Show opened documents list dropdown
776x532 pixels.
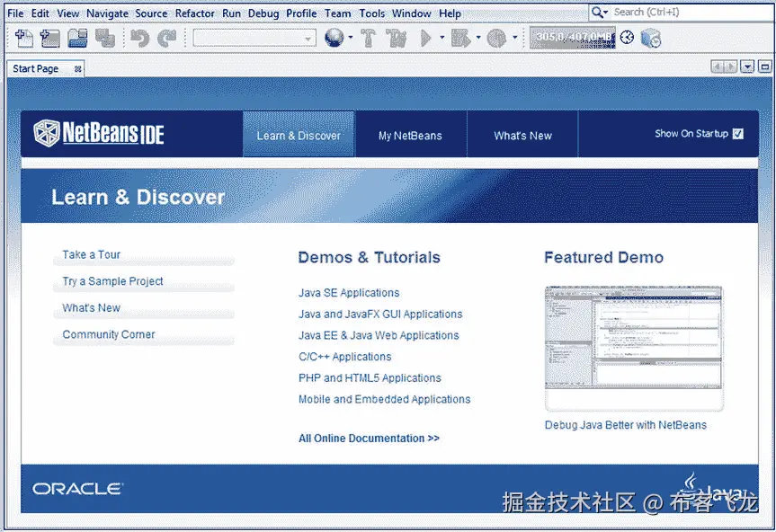(747, 66)
